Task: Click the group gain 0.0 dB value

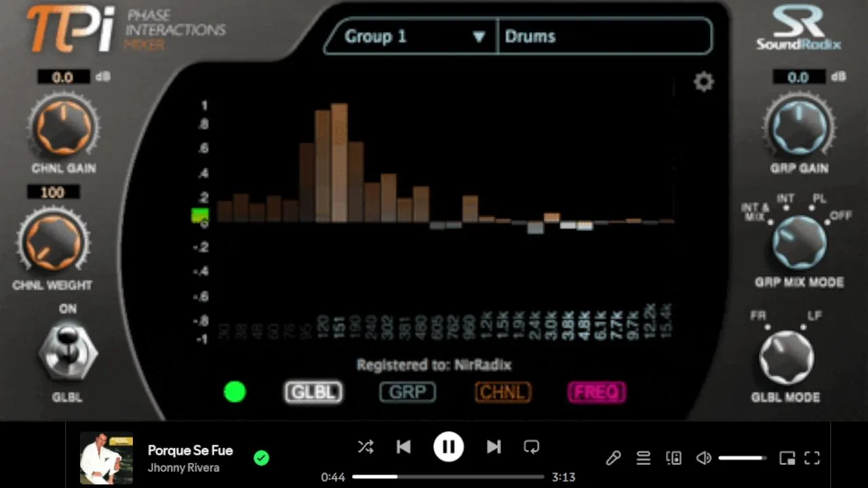Action: coord(798,77)
